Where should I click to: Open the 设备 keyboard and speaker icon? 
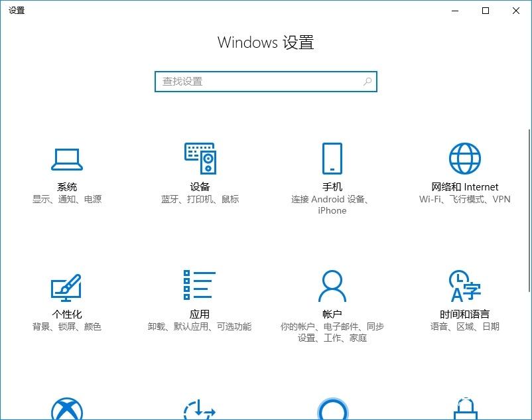click(x=200, y=159)
